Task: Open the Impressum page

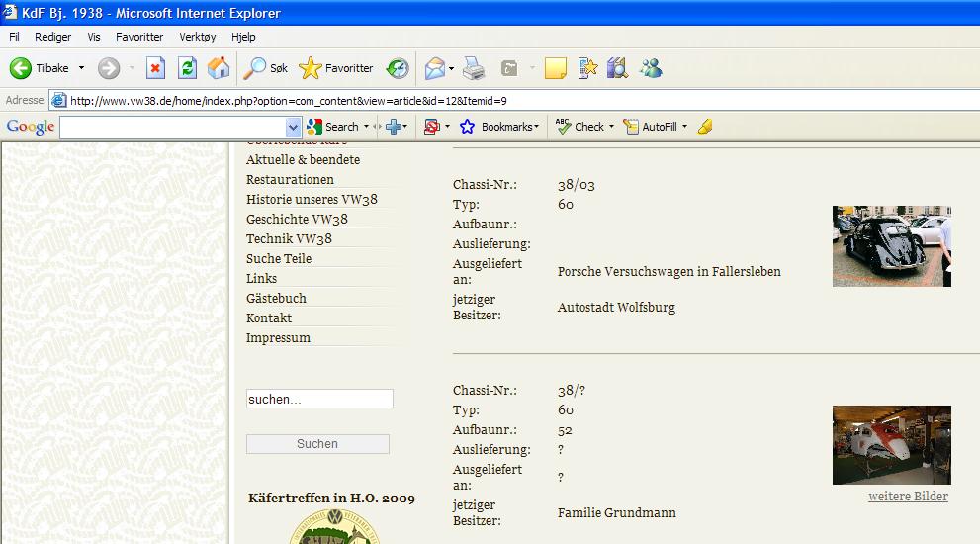Action: coord(278,337)
